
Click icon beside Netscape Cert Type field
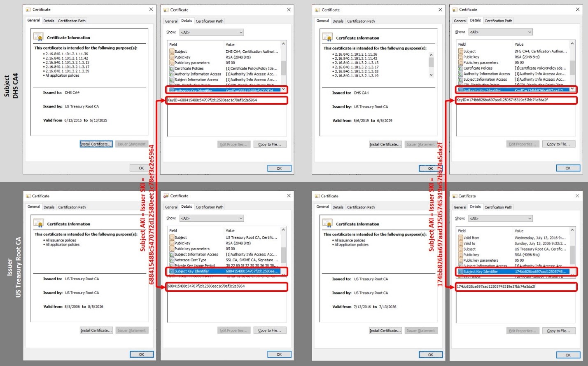coord(172,260)
